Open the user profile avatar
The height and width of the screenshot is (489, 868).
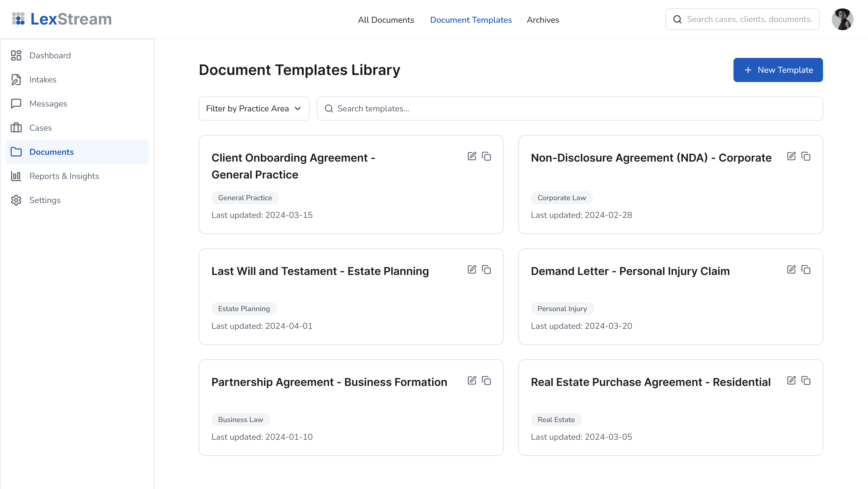842,19
